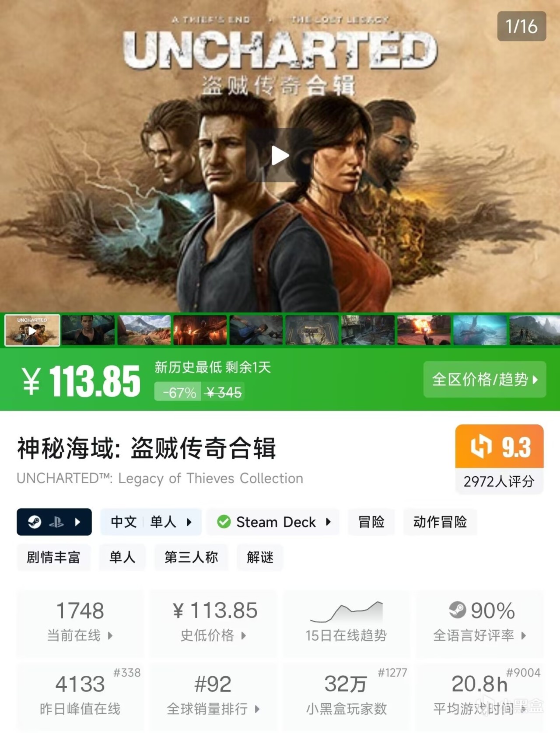
Task: Select the 解谜 tag
Action: coord(260,557)
